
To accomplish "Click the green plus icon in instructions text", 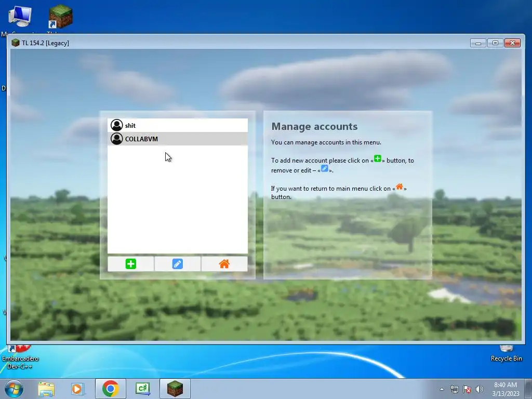I will (x=378, y=158).
